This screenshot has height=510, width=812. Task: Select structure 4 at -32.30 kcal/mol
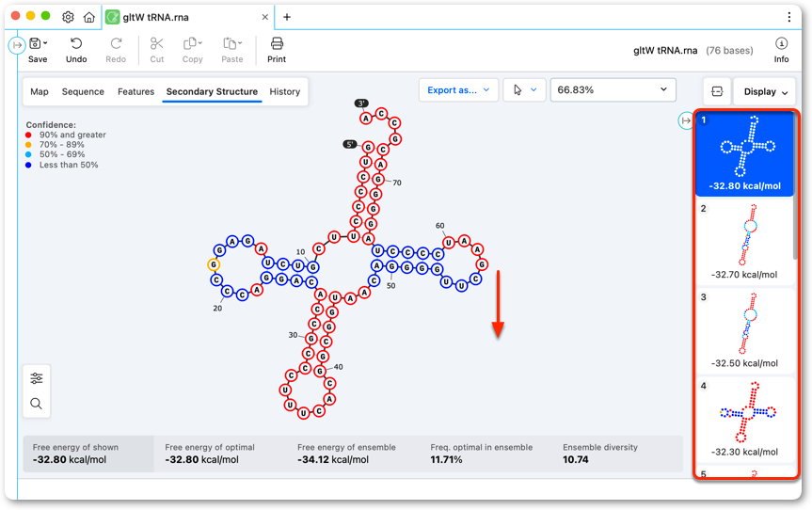744,420
